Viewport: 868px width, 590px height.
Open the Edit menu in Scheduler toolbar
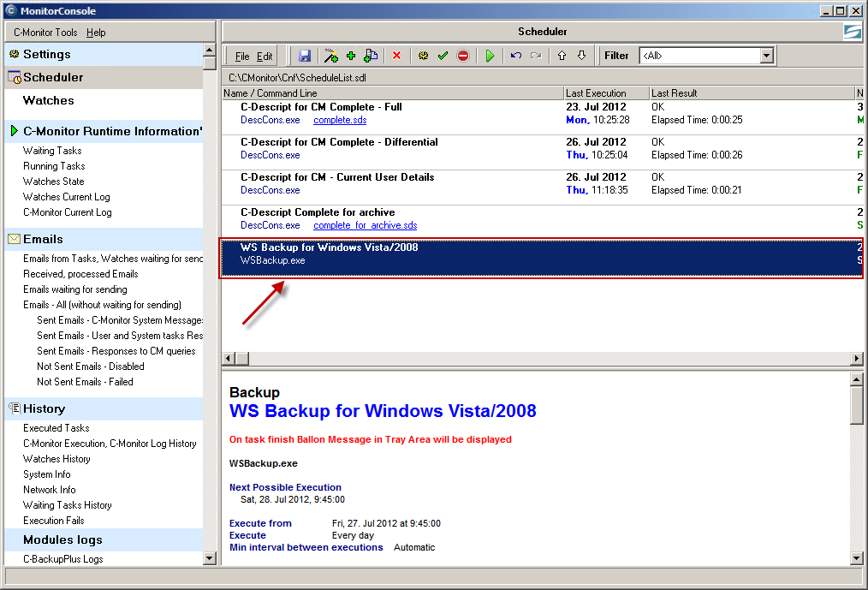(265, 56)
